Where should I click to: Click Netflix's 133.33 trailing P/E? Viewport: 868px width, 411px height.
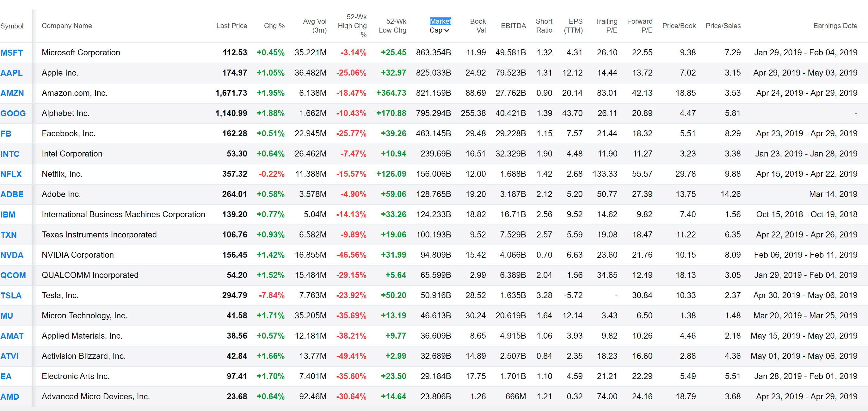pyautogui.click(x=605, y=174)
